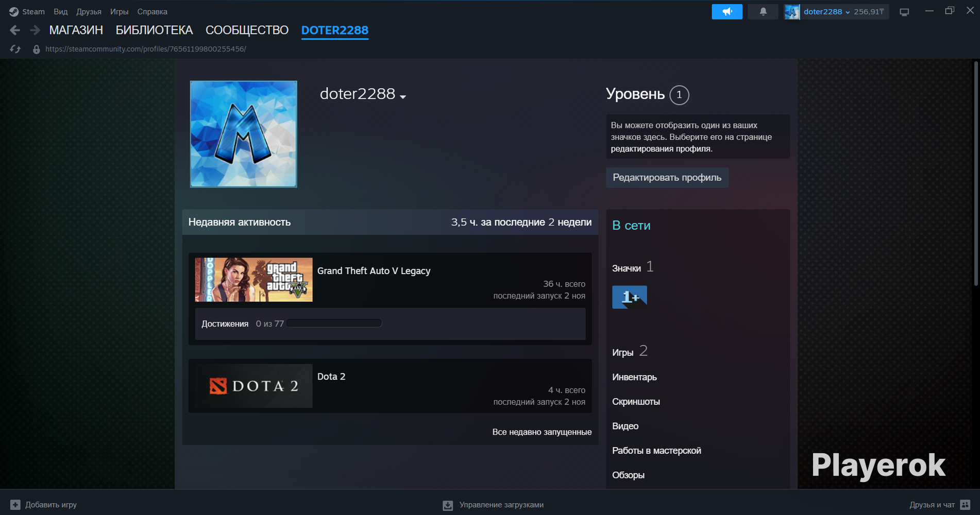Click the level 1 circle badge
The image size is (980, 515).
pos(679,95)
